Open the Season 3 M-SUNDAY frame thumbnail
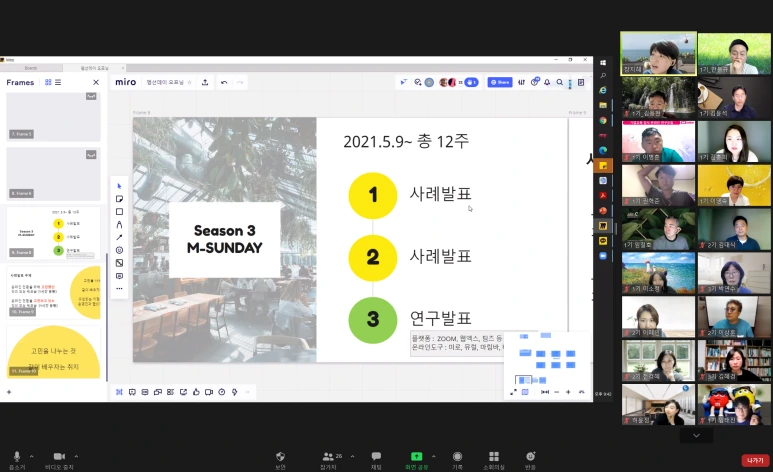The height and width of the screenshot is (472, 773). tap(53, 233)
